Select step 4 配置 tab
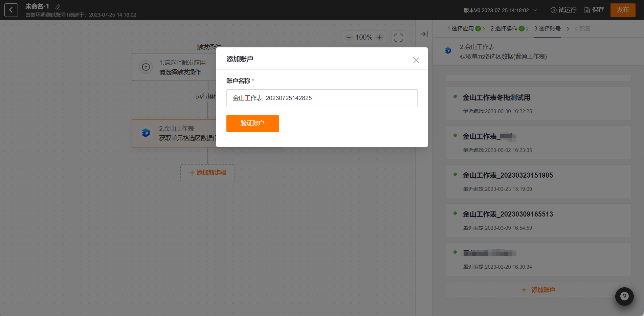The width and height of the screenshot is (644, 316). (x=582, y=29)
